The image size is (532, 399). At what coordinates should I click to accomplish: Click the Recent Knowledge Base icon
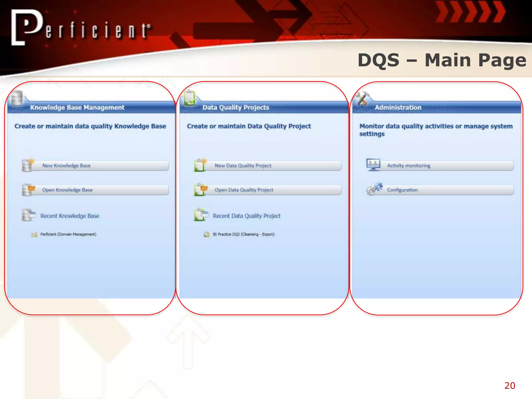(x=29, y=215)
